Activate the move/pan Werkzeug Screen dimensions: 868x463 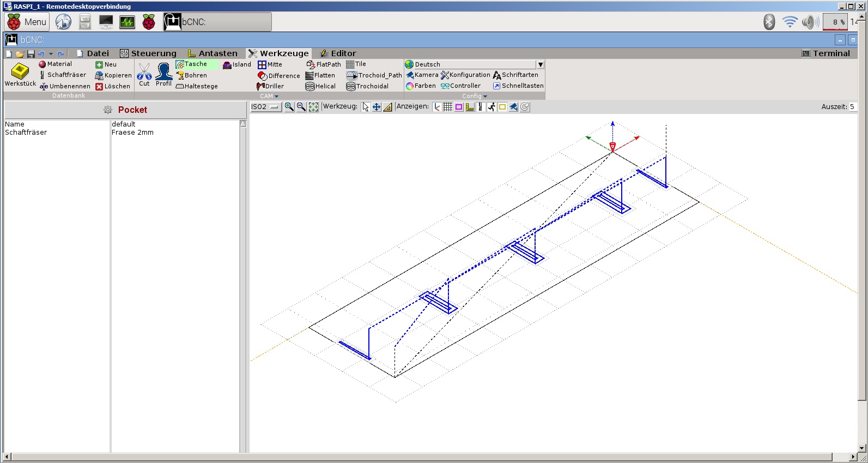377,107
